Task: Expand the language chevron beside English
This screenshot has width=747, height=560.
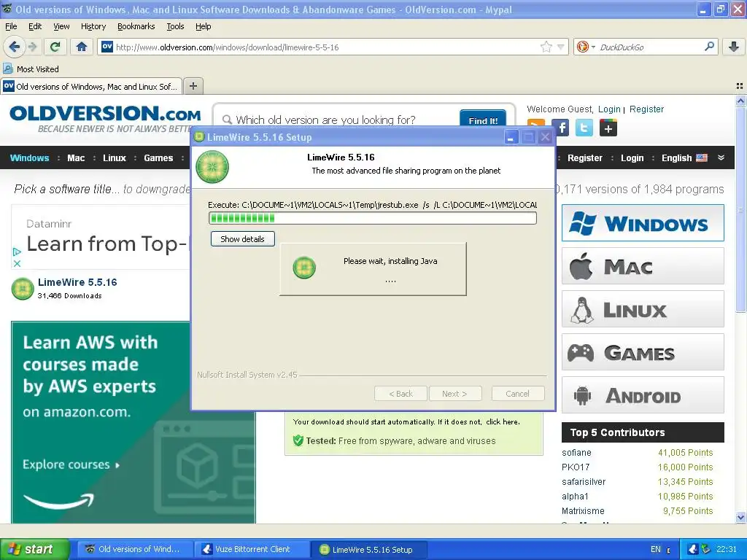Action: (x=721, y=157)
